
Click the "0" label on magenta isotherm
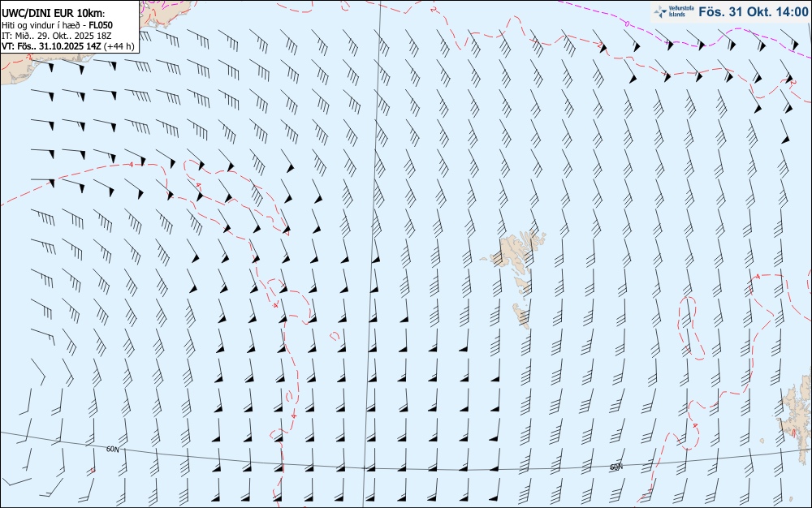coord(627,24)
